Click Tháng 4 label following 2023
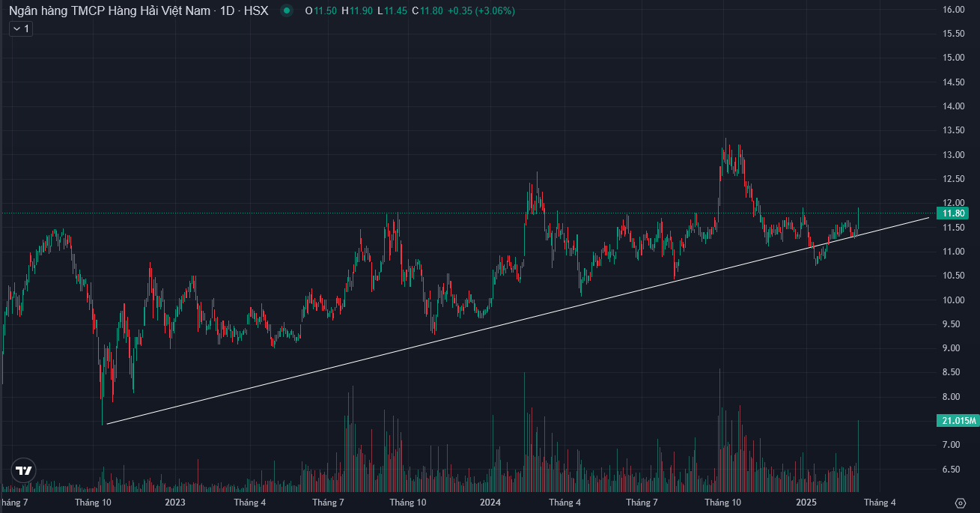The image size is (980, 513). (249, 503)
